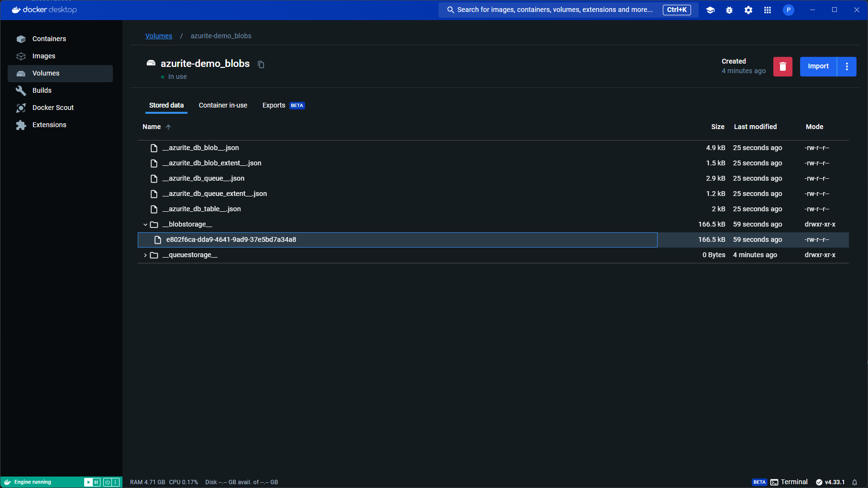Viewport: 868px width, 488px height.
Task: Select Volumes in the sidebar
Action: pos(60,73)
